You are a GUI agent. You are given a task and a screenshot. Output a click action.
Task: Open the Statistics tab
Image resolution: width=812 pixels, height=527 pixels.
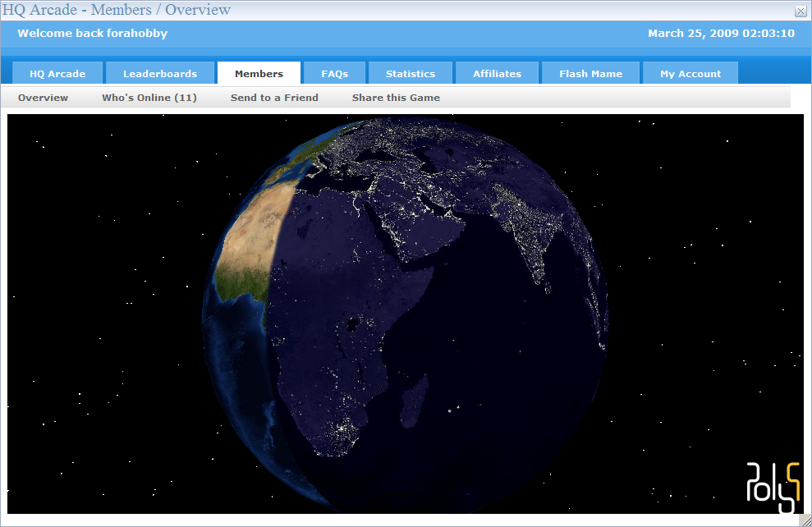click(x=411, y=73)
